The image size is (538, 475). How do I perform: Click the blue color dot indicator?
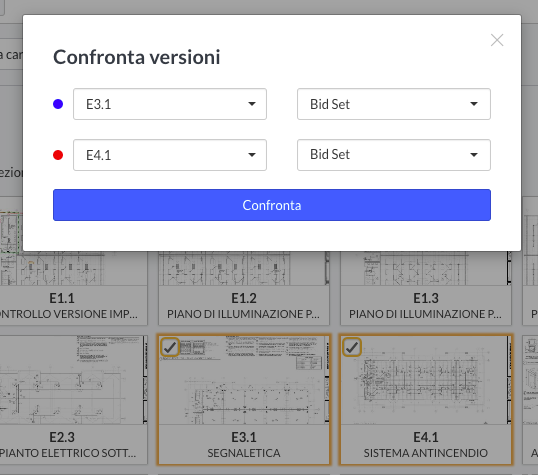point(58,104)
